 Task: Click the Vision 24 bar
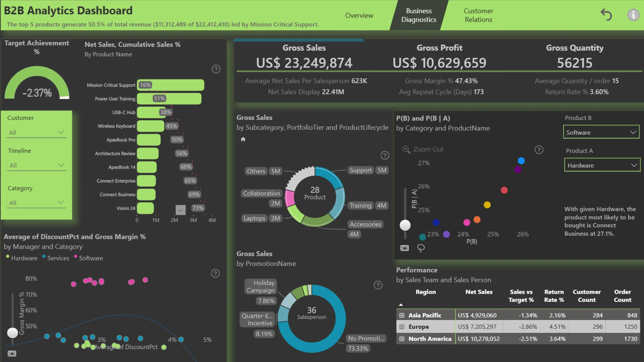pyautogui.click(x=145, y=208)
